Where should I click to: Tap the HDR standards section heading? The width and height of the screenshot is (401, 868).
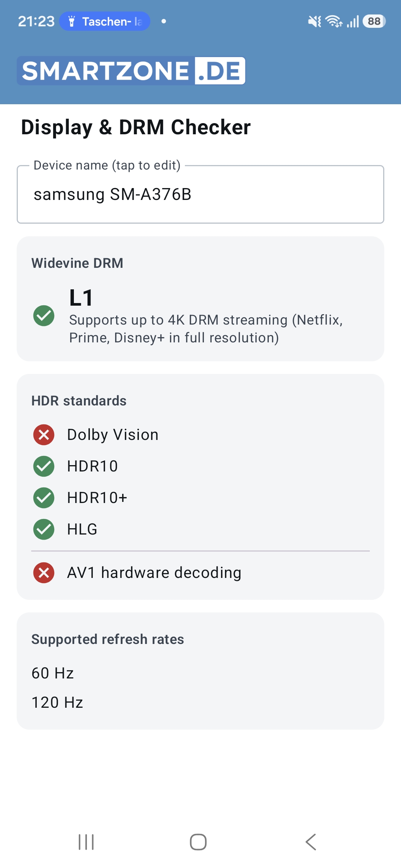[x=79, y=401]
